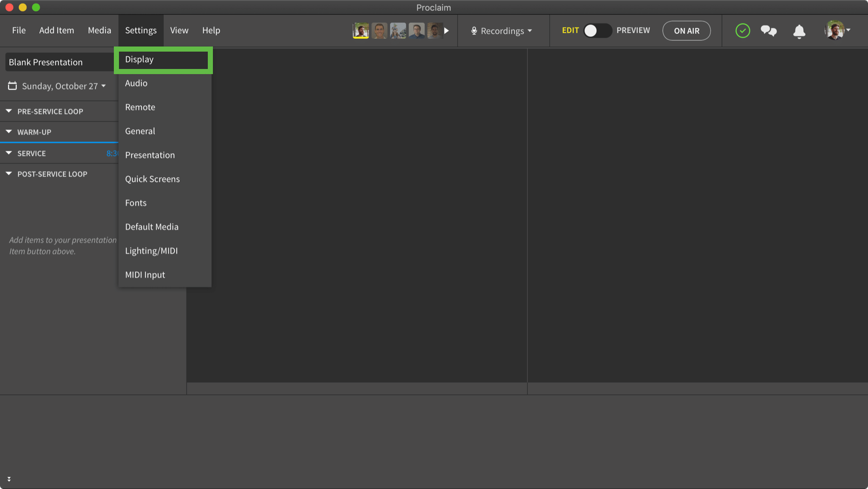Click the green sync status checkmark icon
Viewport: 868px width, 489px height.
click(742, 31)
